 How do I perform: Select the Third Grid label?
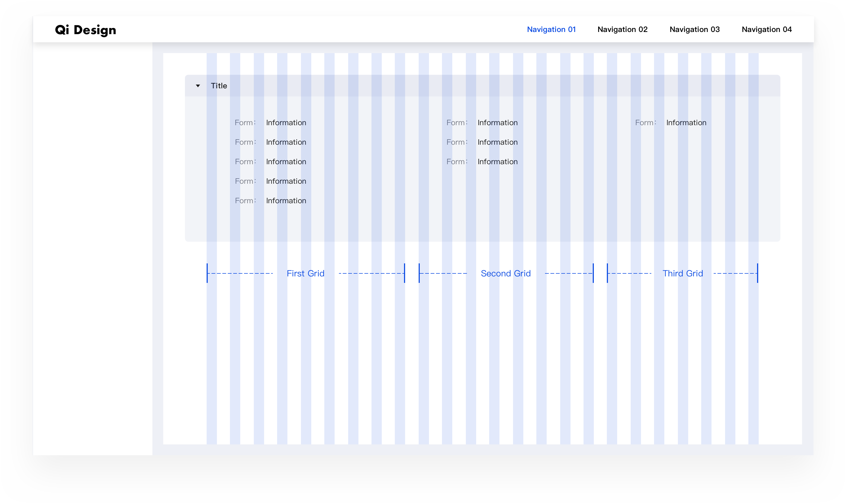682,273
